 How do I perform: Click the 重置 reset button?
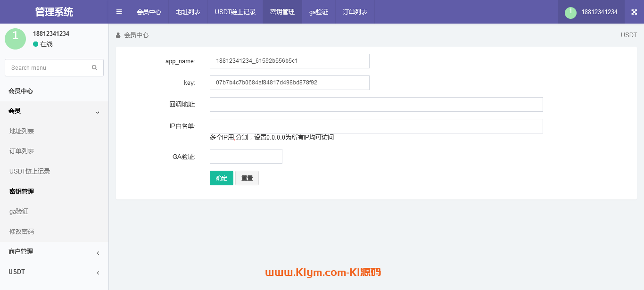(x=247, y=178)
